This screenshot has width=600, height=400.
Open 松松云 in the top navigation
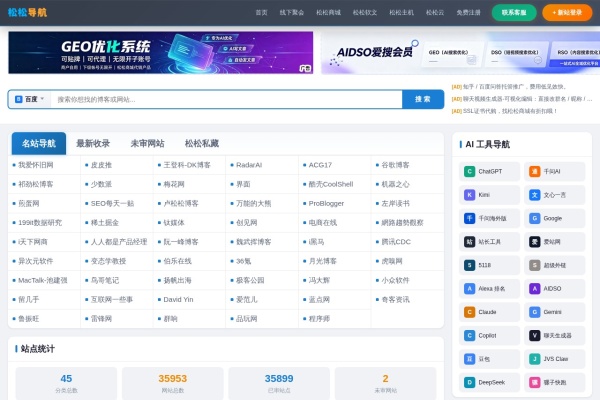point(435,13)
